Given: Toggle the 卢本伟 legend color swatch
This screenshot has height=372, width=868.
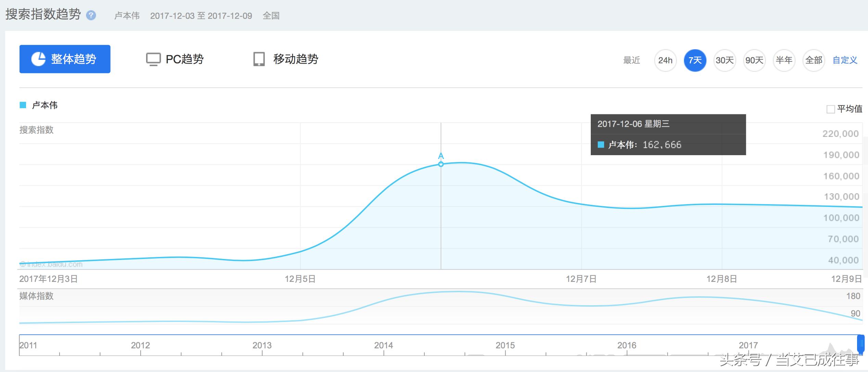Looking at the screenshot, I should tap(23, 105).
